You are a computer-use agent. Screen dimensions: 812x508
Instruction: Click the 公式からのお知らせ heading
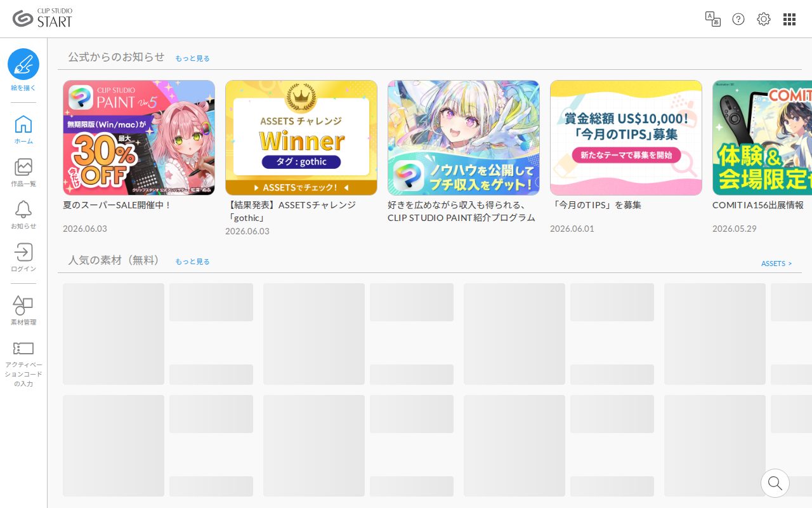pos(116,57)
